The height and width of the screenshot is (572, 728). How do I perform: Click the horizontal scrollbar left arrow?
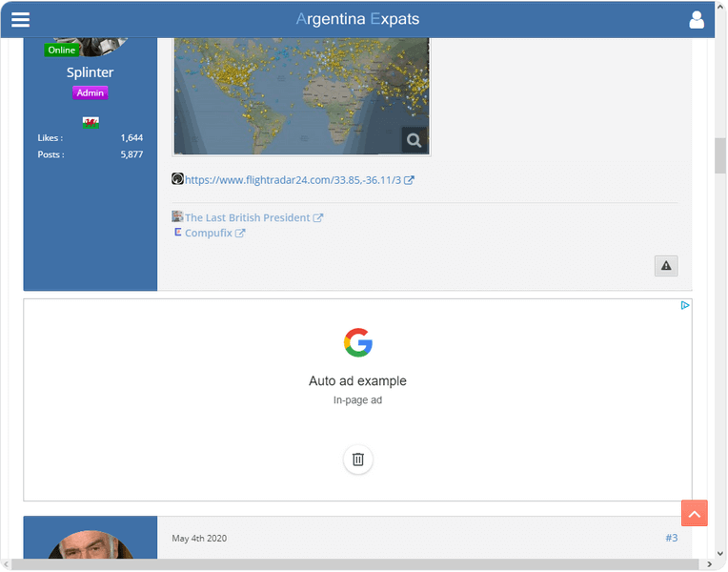click(6, 564)
